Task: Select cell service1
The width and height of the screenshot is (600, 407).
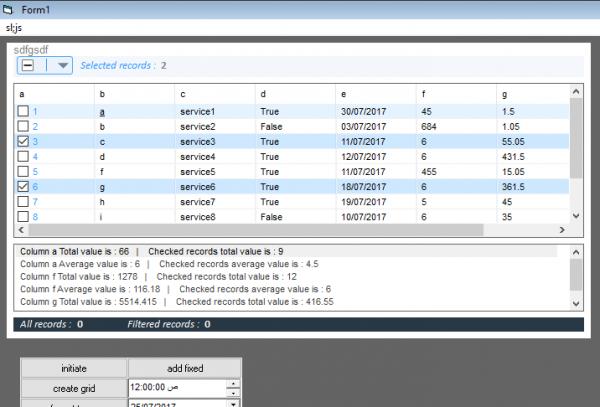Action: 198,112
